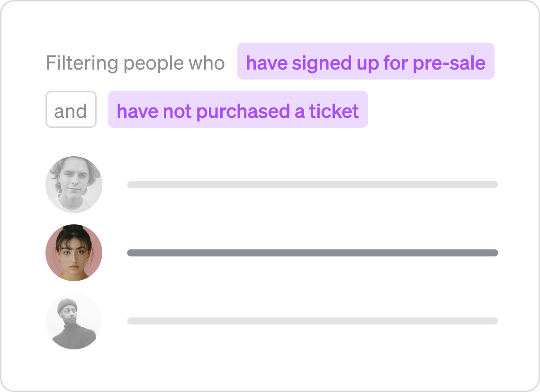
Task: Select the 'Filtering people who' header label
Action: pos(135,62)
